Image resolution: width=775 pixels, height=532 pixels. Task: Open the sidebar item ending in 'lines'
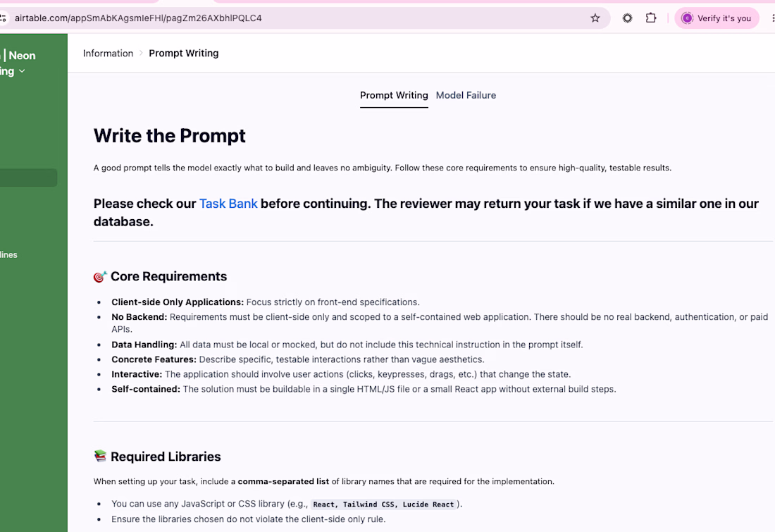pos(9,254)
